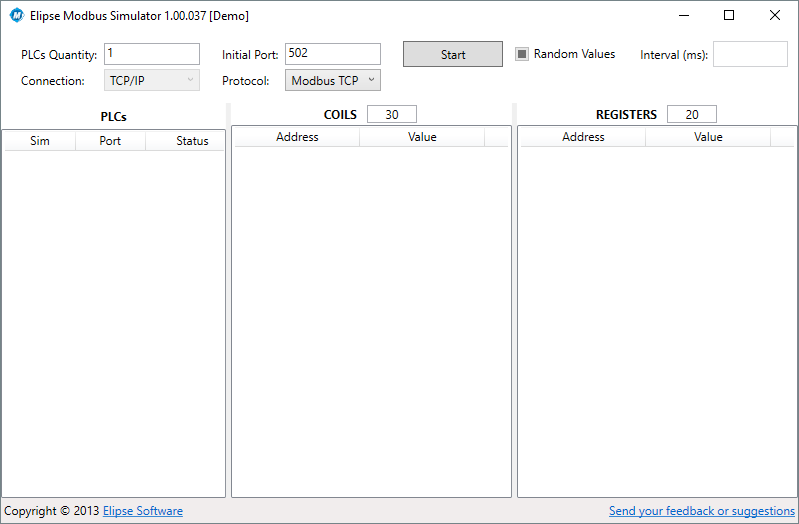Edit the REGISTERS count field
The image size is (799, 524).
pos(691,115)
